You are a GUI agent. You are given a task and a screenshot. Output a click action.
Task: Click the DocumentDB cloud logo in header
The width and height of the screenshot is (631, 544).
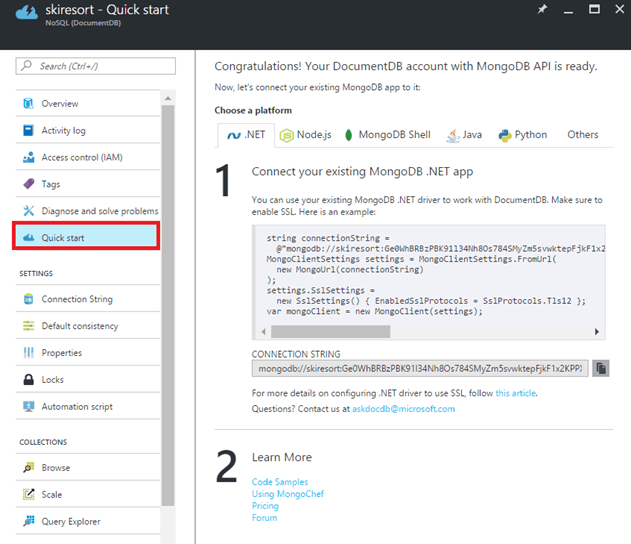click(x=27, y=12)
